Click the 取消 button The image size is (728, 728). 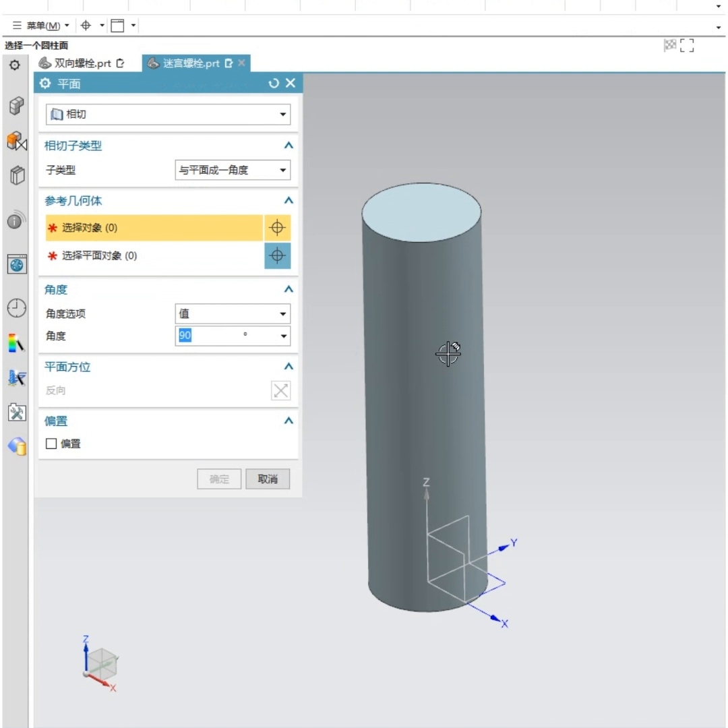click(x=268, y=479)
